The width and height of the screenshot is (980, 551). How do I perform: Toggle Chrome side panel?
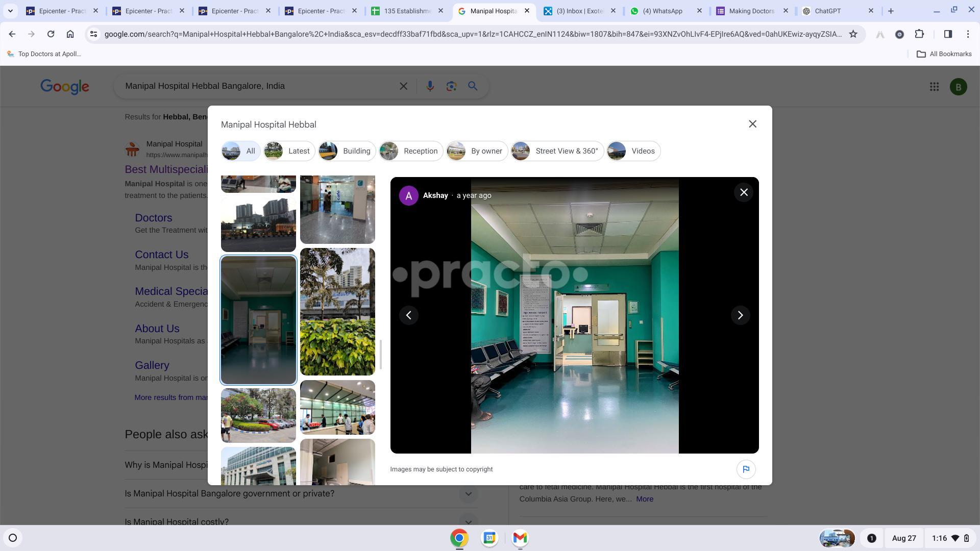point(948,34)
